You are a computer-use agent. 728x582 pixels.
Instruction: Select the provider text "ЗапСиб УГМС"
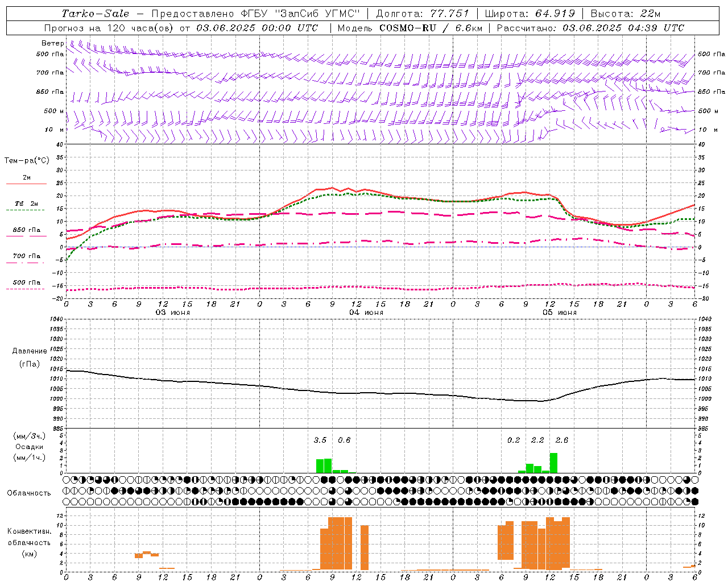click(x=317, y=14)
